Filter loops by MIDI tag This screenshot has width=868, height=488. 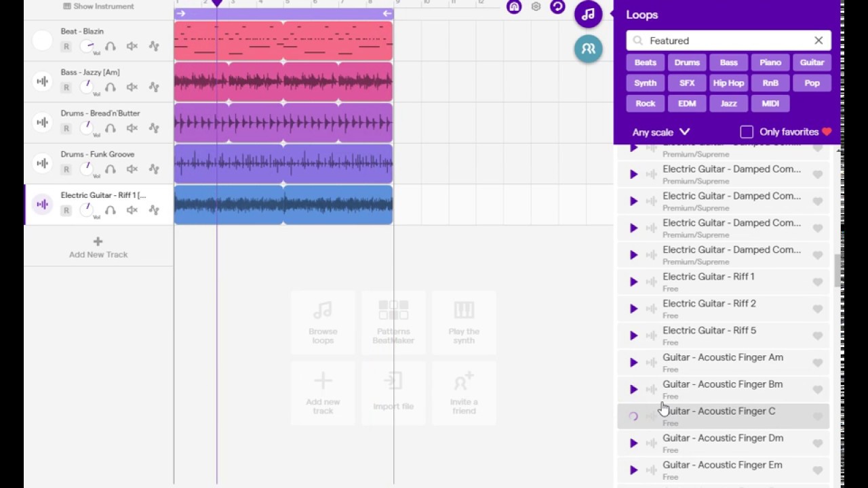pyautogui.click(x=770, y=103)
